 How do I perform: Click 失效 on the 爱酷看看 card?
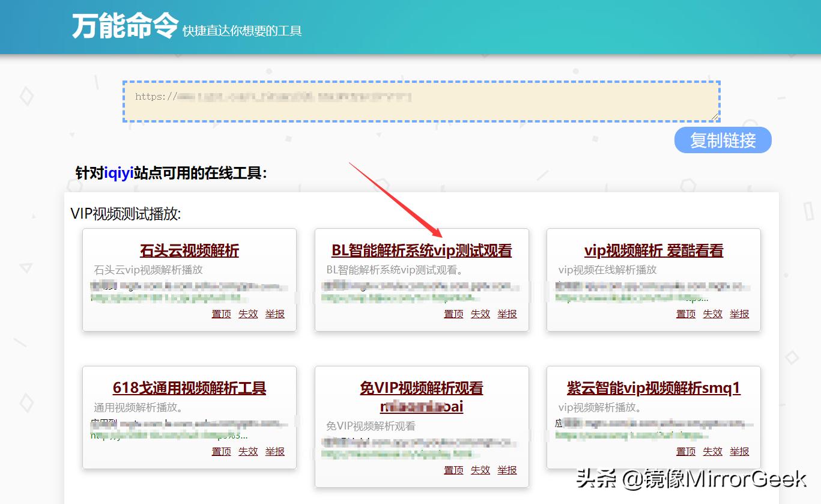coord(712,314)
